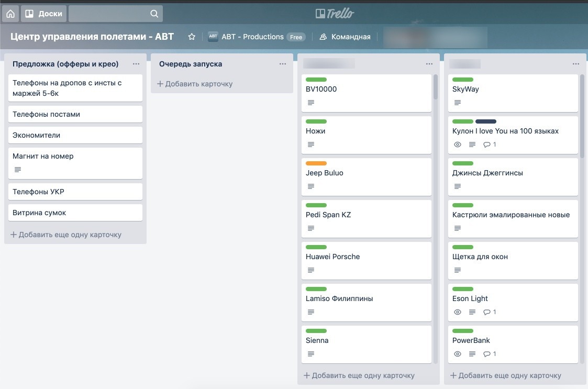Add a card to Очередь запуска
Screen dimensions: 588x389
195,84
